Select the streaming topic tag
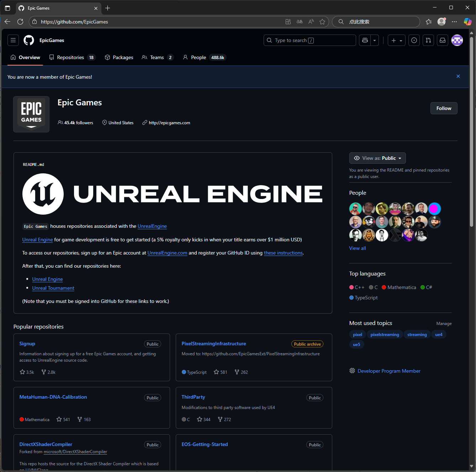Viewport: 476px width, 472px height. click(x=417, y=335)
